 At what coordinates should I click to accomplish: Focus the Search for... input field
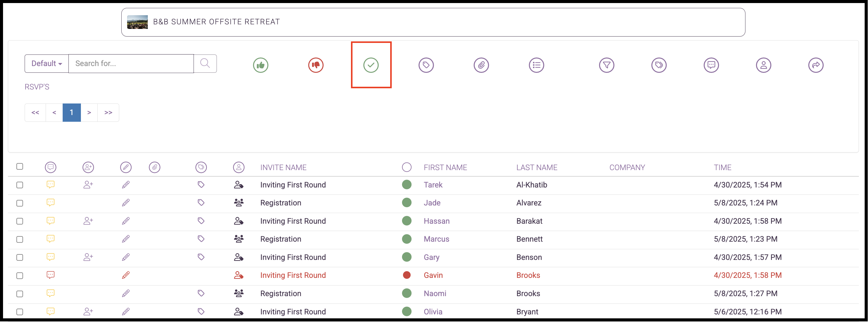click(131, 63)
